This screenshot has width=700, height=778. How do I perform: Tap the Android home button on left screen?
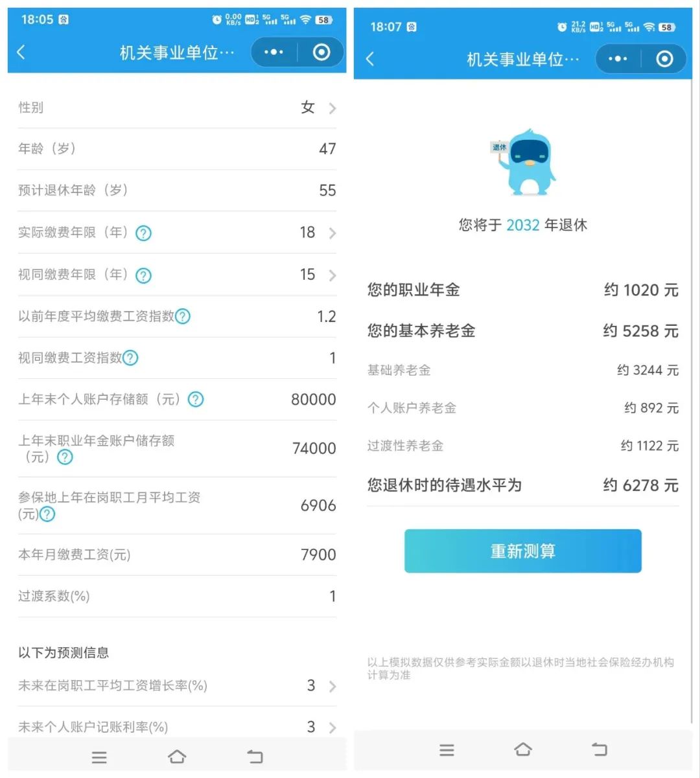(x=177, y=757)
